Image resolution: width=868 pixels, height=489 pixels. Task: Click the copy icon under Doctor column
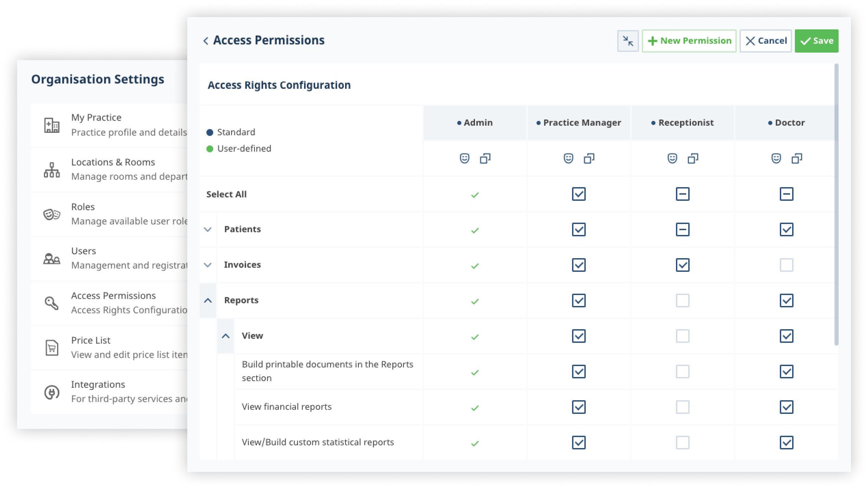pos(797,158)
